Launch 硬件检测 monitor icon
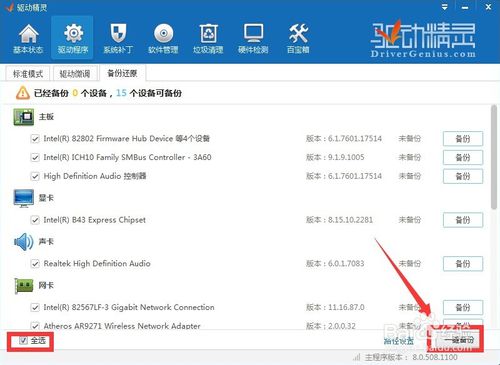The image size is (500, 365). click(x=253, y=39)
